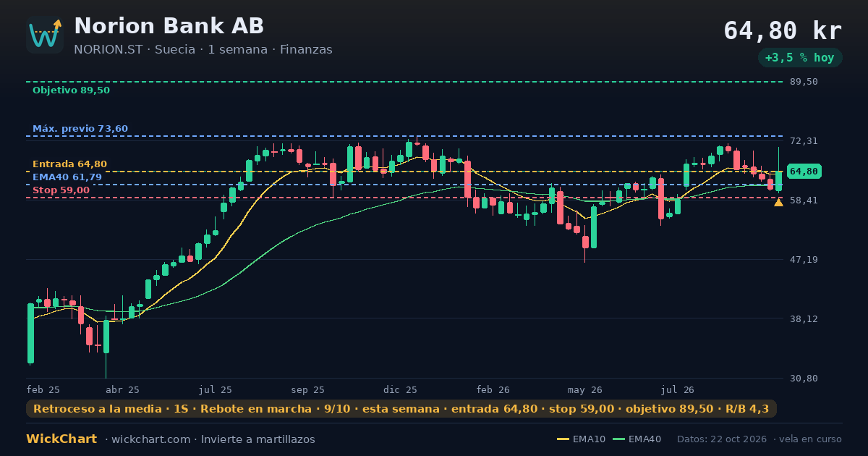Click the 64,80 current price tag

[x=804, y=172]
